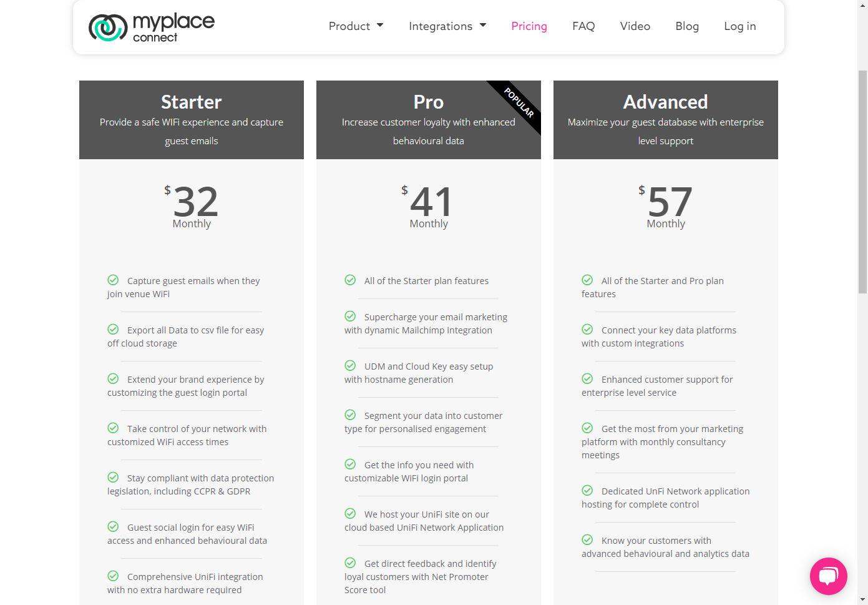Click checkmark next to Mailchimp integration feature
Screen dimensions: 868x605
tap(350, 316)
